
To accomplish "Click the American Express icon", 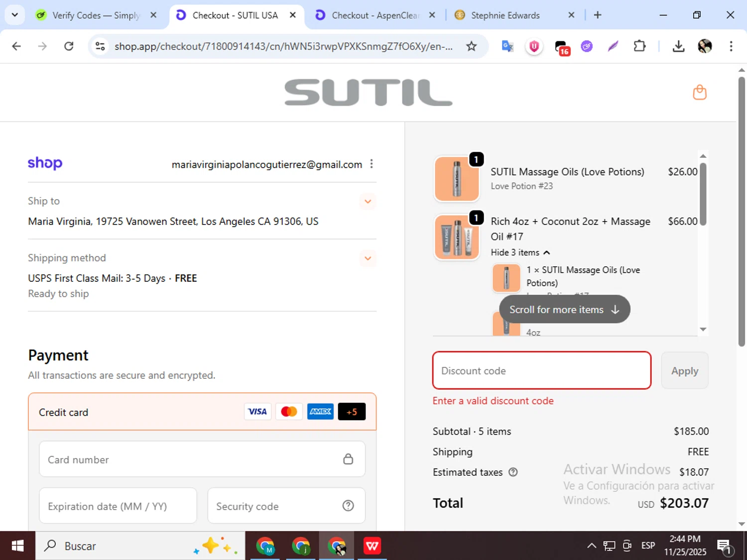I will [320, 412].
